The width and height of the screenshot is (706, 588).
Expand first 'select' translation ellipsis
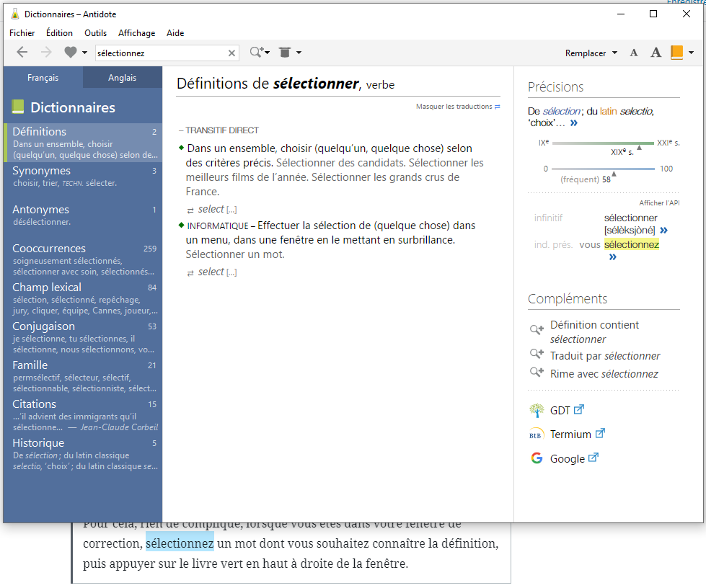(231, 210)
